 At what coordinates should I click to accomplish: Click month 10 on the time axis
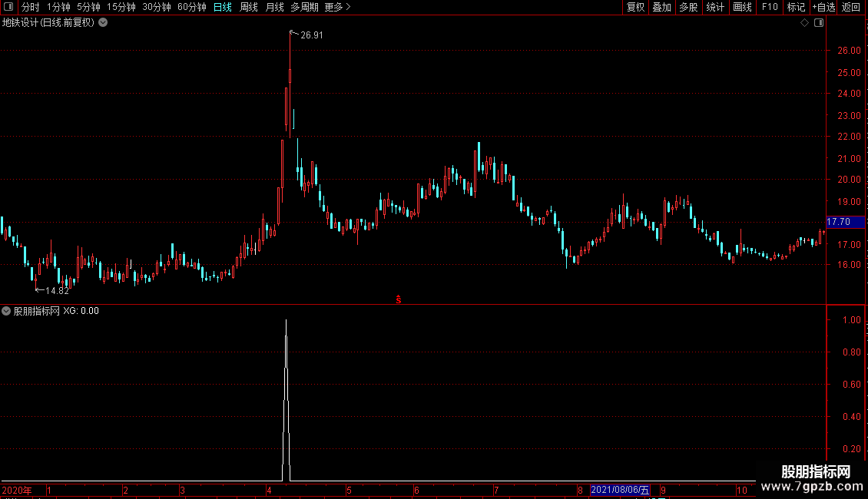(742, 490)
